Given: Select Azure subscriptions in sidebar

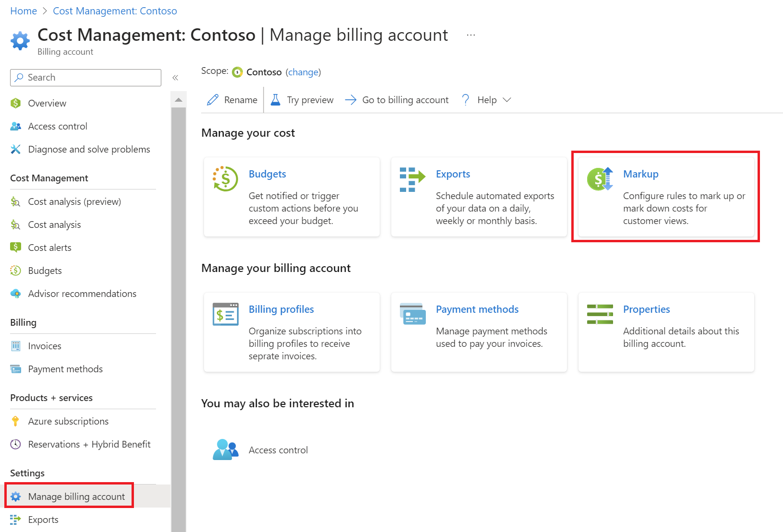Looking at the screenshot, I should 68,421.
